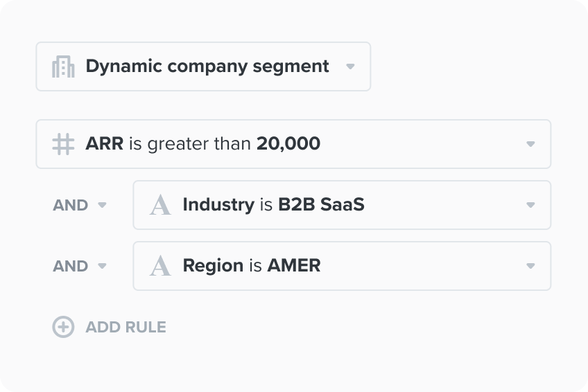Select the ARR is greater than rule text
588x392 pixels.
coord(168,144)
